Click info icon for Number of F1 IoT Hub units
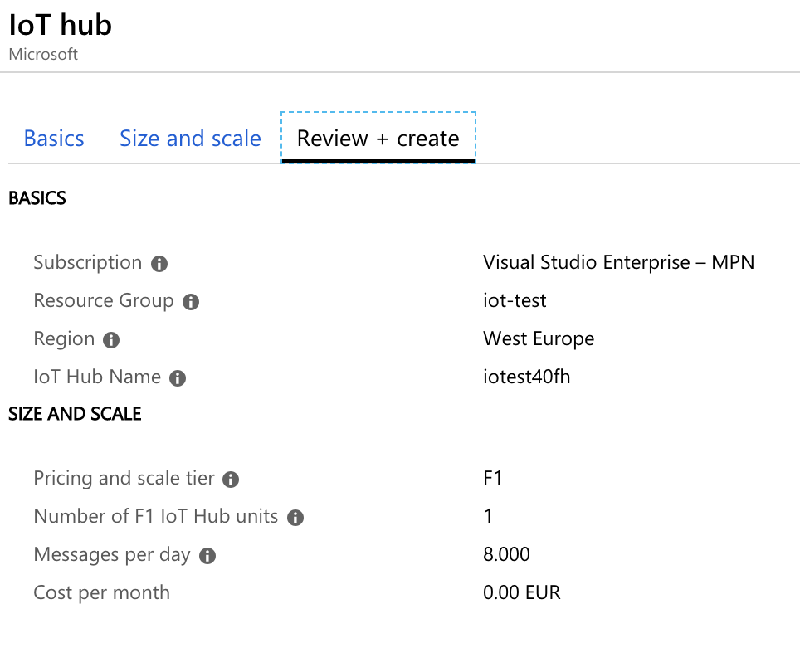 point(295,518)
